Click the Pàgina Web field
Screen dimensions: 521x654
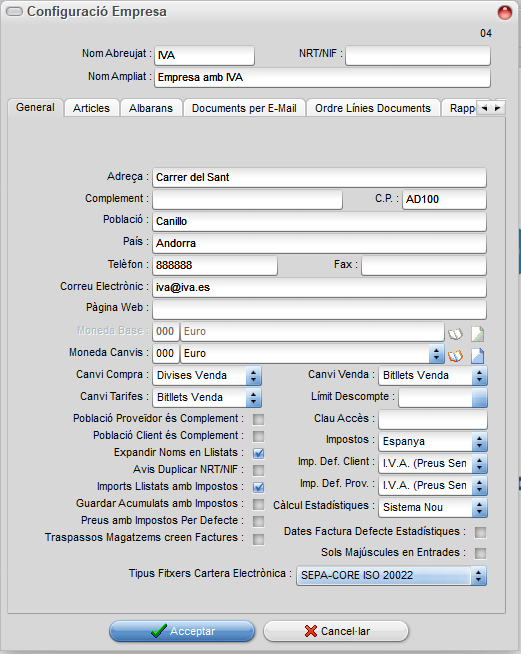[319, 309]
